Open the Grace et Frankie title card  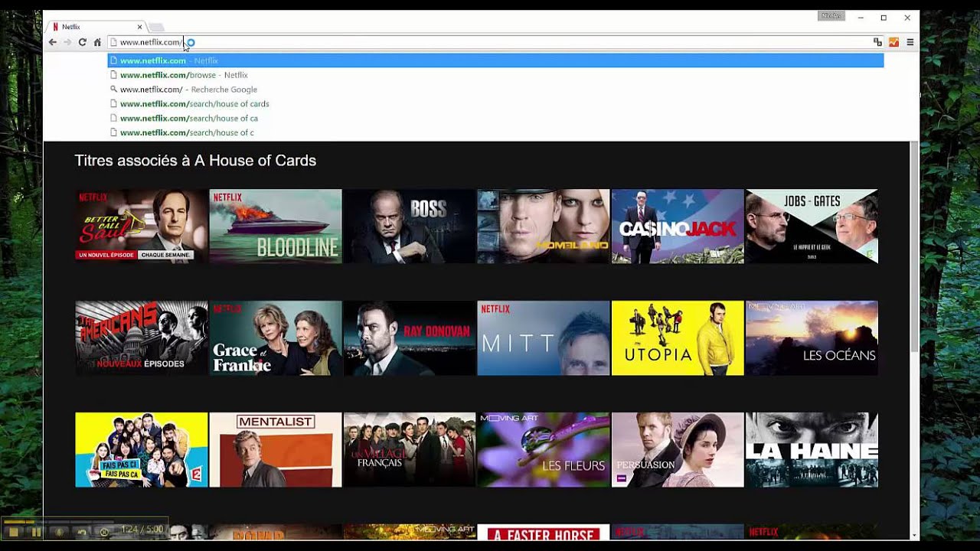coord(276,338)
